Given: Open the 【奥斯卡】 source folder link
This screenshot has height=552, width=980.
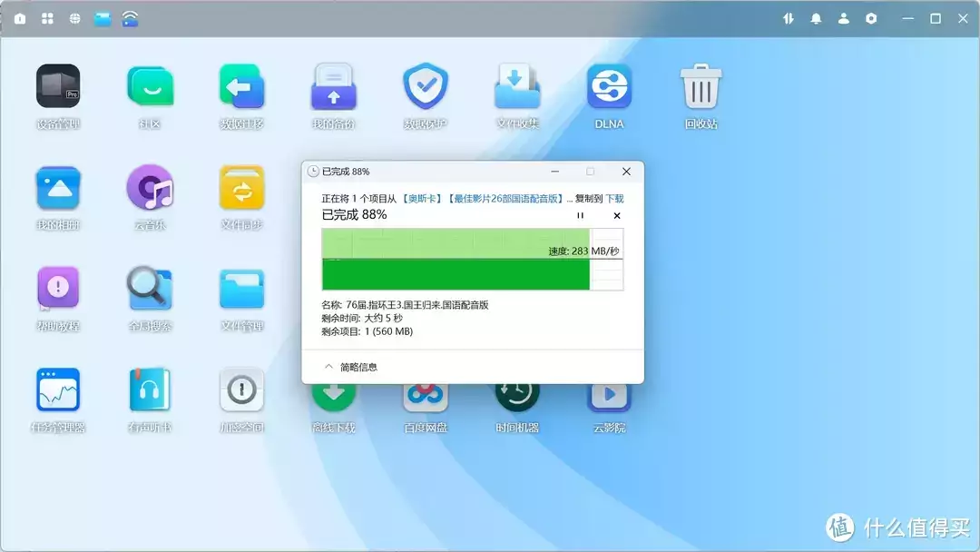Looking at the screenshot, I should click(422, 199).
